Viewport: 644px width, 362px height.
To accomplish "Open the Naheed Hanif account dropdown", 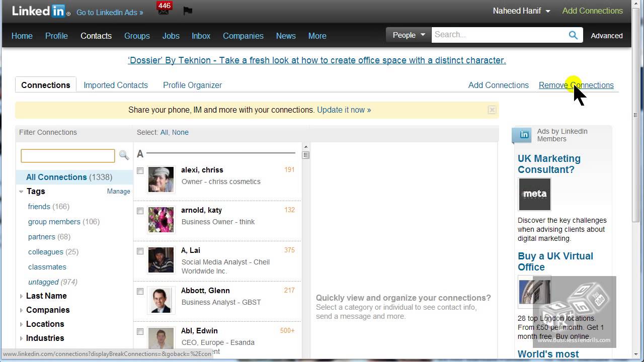I will pyautogui.click(x=521, y=11).
